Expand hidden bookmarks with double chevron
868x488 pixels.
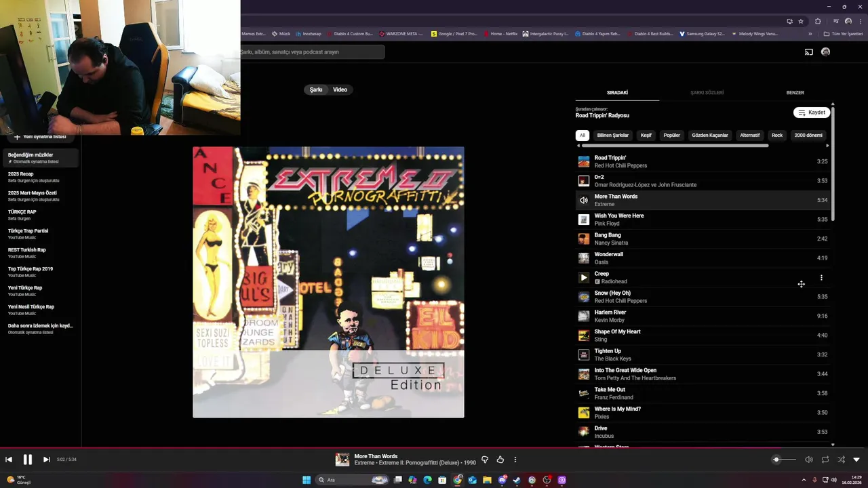pos(810,34)
